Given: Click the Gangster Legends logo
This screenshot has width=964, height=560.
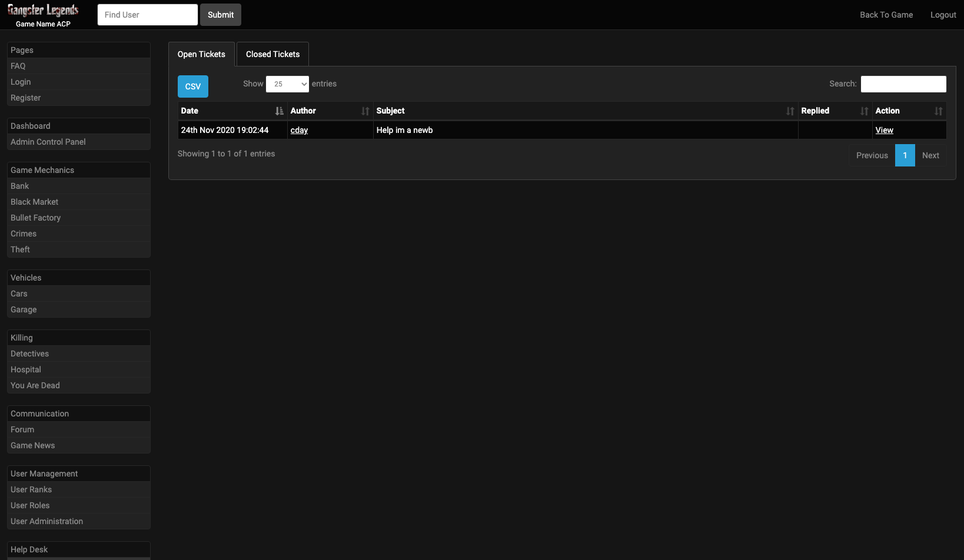Looking at the screenshot, I should coord(43,11).
